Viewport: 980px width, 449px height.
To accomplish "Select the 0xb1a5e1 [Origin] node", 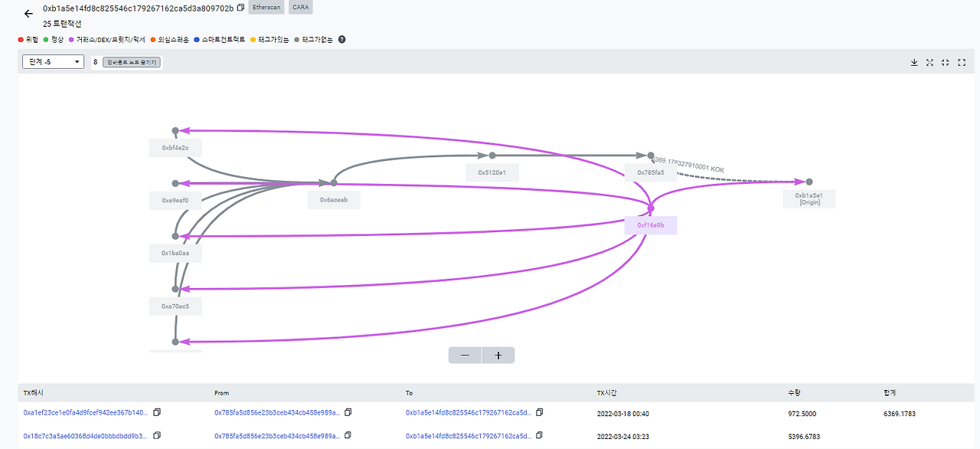I will click(x=809, y=198).
